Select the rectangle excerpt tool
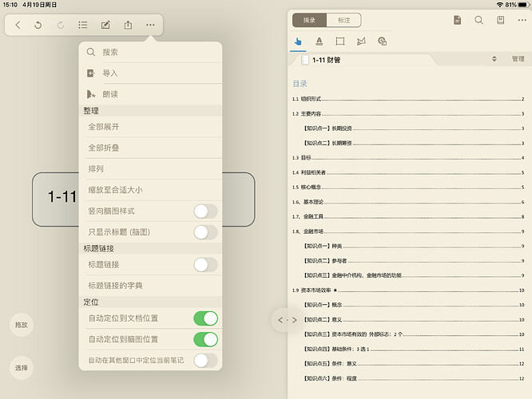Viewport: 532px width, 399px height. pos(340,41)
